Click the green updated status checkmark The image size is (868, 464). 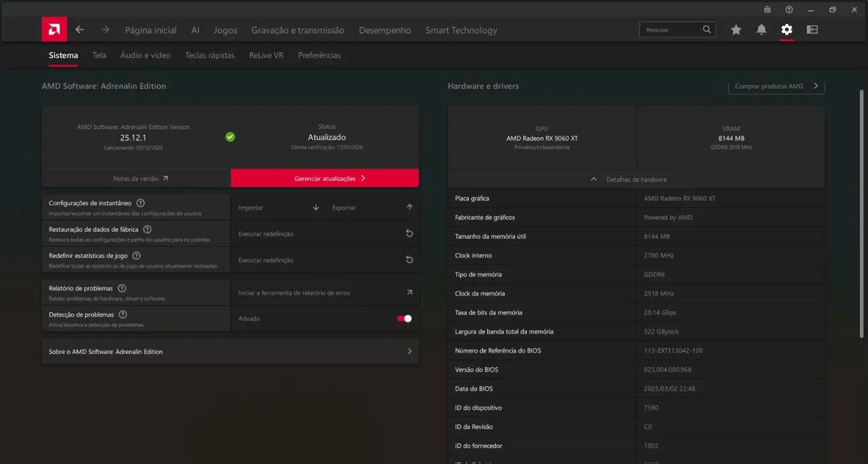[x=230, y=136]
